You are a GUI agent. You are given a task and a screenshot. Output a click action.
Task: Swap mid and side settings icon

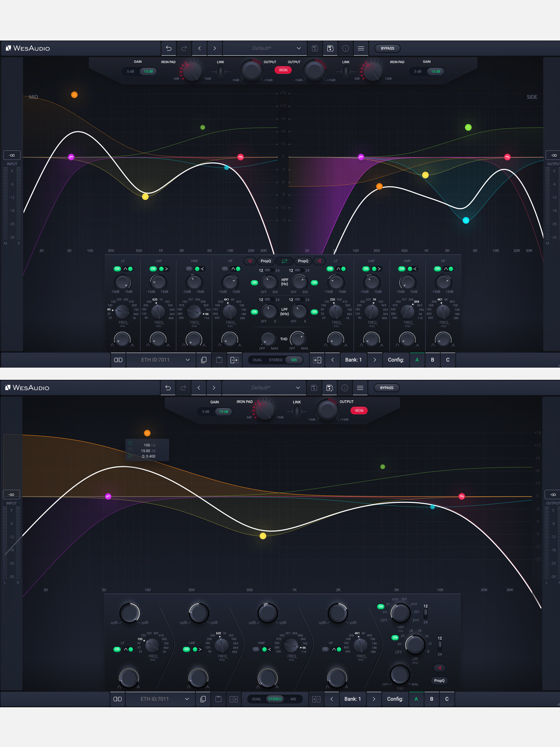click(x=285, y=261)
